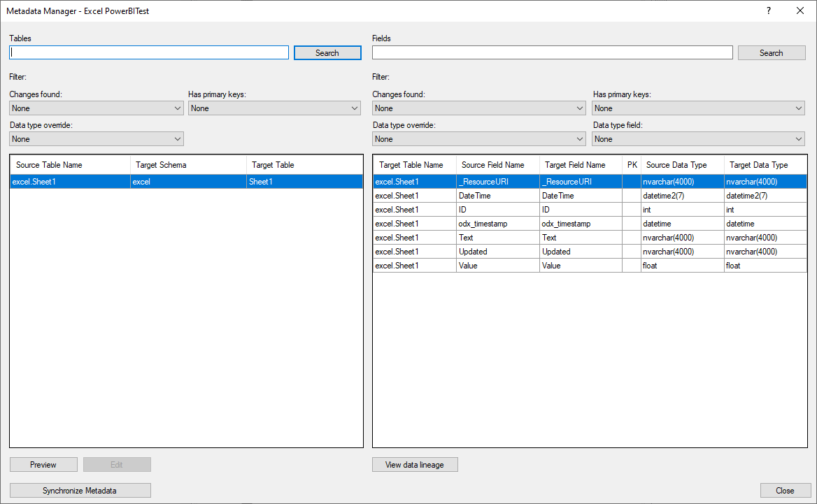
Task: Click the DateTime target field cell
Action: click(581, 196)
